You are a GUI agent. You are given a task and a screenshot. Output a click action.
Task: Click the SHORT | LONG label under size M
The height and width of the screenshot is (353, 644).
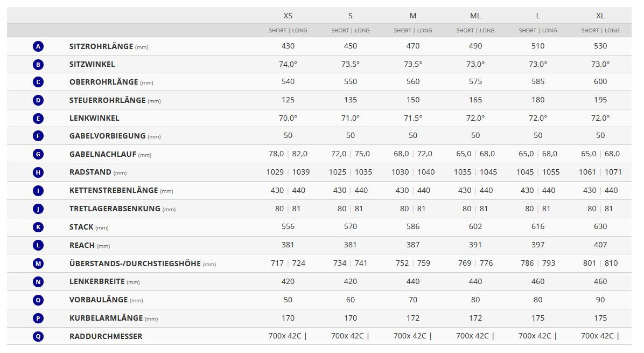click(x=413, y=31)
